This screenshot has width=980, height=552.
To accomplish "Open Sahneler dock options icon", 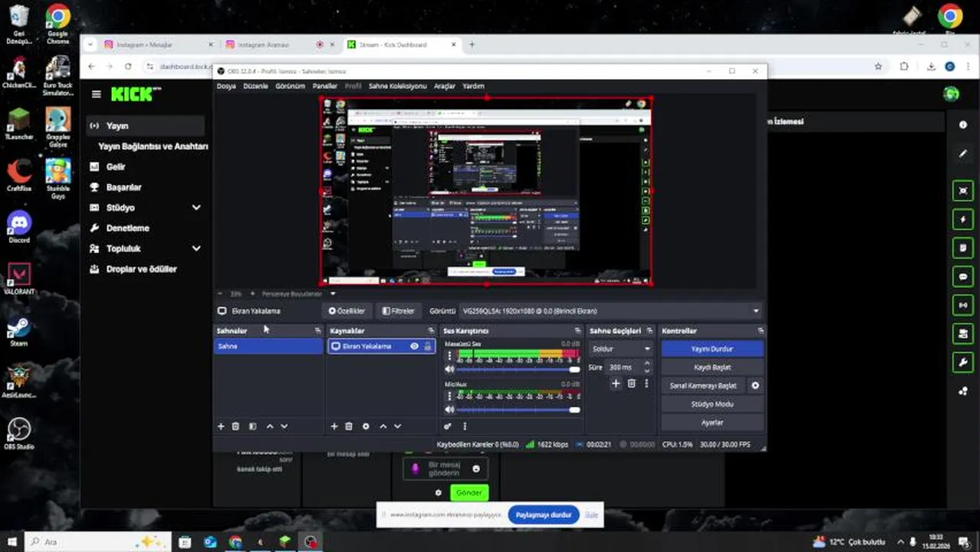I will [317, 330].
